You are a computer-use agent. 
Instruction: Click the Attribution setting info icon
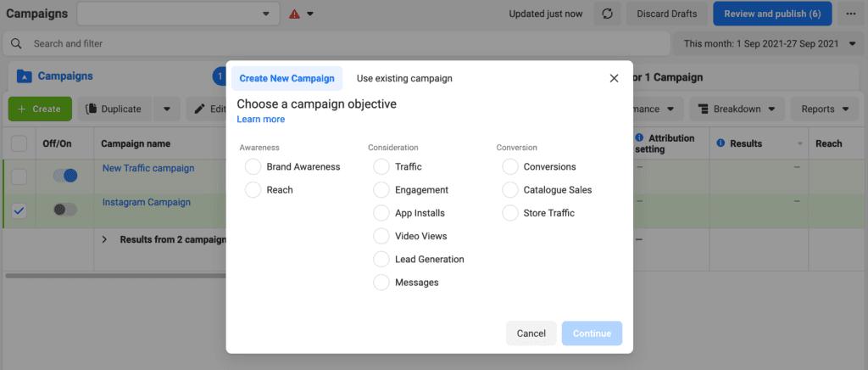[638, 138]
